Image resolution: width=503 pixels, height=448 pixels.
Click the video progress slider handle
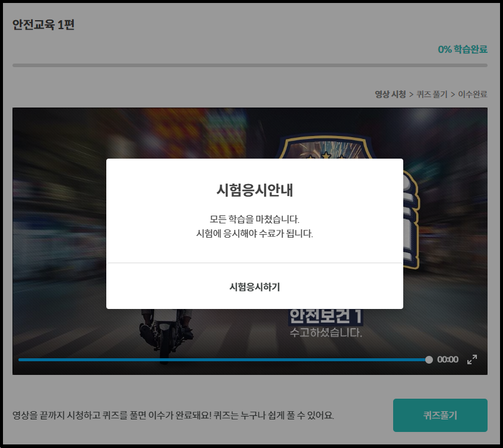pos(429,359)
